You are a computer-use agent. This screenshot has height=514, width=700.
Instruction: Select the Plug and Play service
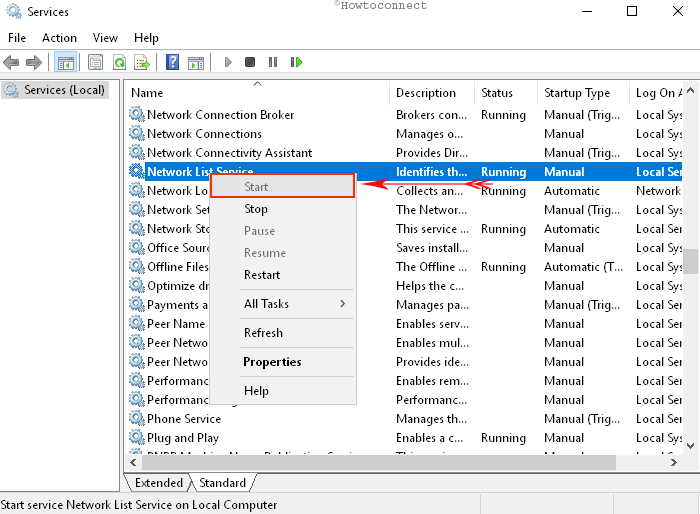point(183,438)
